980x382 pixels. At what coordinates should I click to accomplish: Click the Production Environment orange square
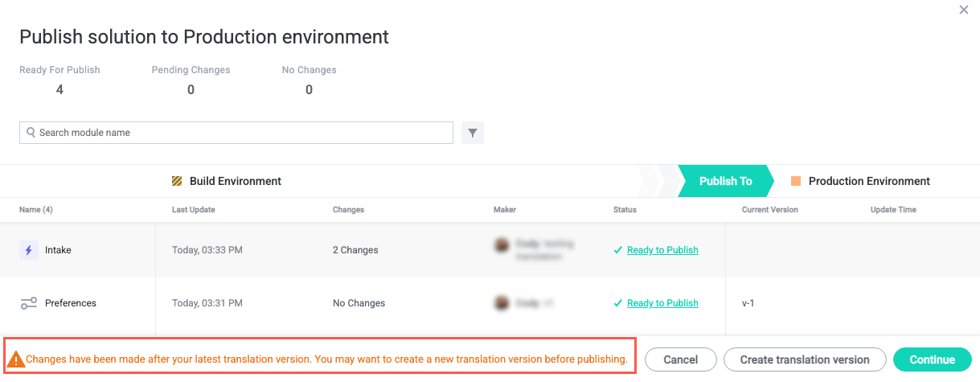coord(796,181)
